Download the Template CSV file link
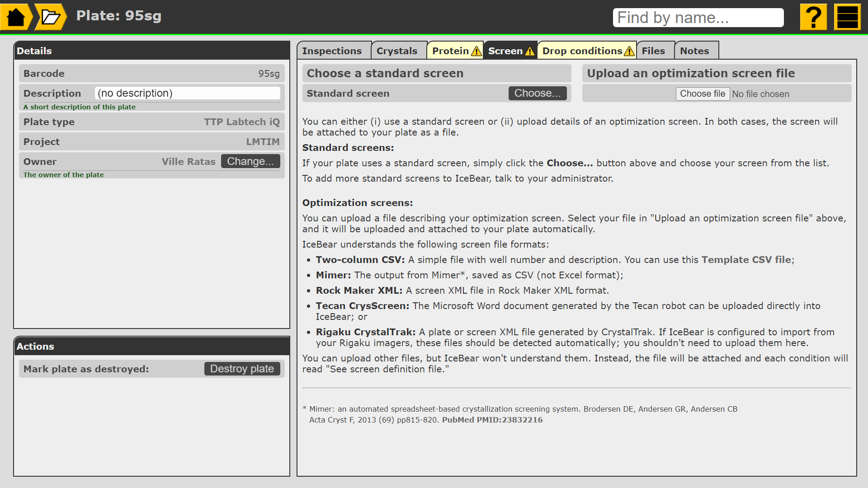Screen dimensions: 868x488 (746, 260)
